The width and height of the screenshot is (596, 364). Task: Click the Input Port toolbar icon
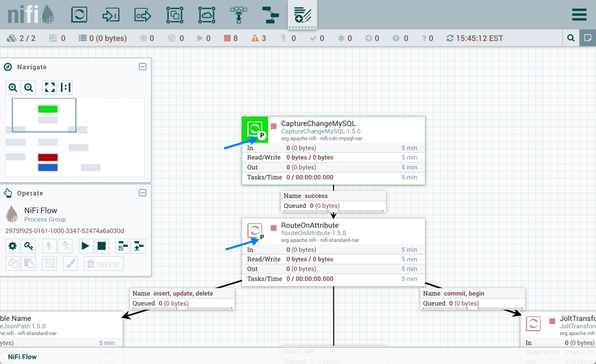click(x=111, y=15)
